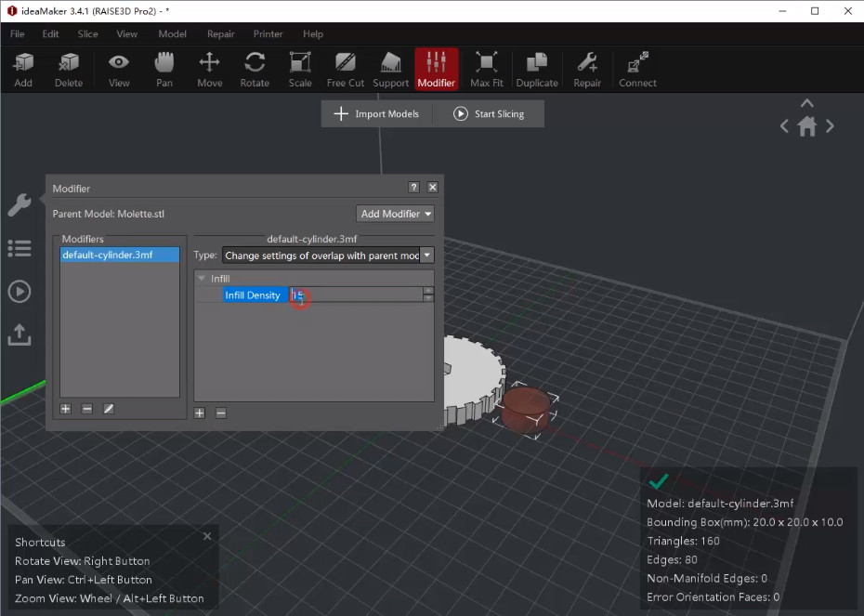Screen dimensions: 864x616
Task: Click the Delete model toolbar icon
Action: pos(69,70)
